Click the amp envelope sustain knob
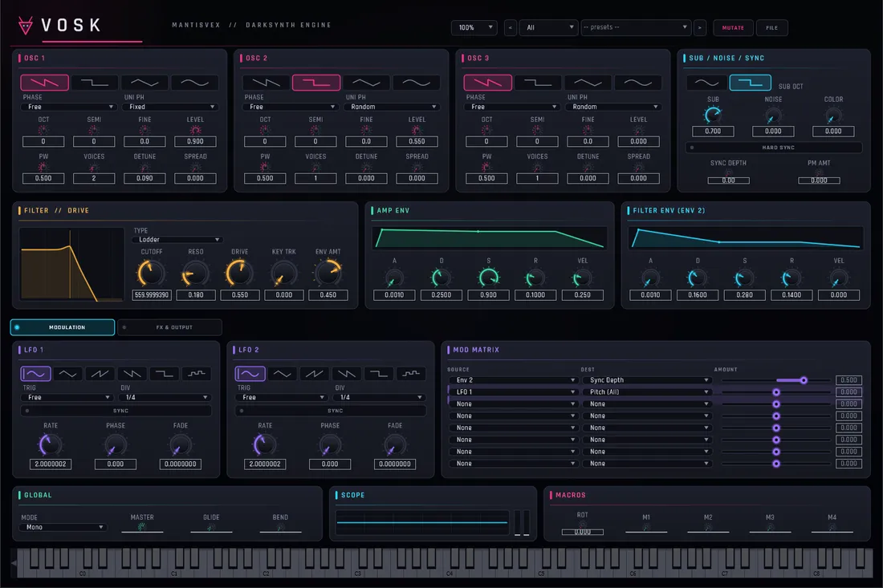 click(488, 278)
